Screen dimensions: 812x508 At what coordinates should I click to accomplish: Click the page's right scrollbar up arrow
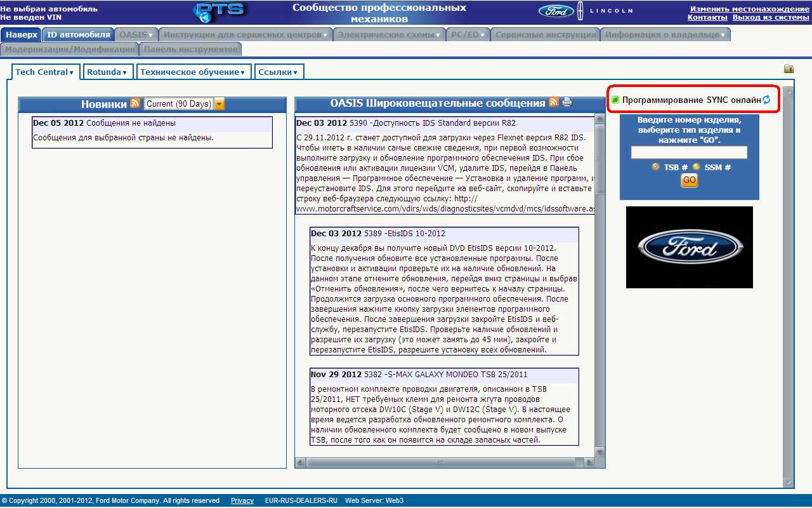[789, 92]
